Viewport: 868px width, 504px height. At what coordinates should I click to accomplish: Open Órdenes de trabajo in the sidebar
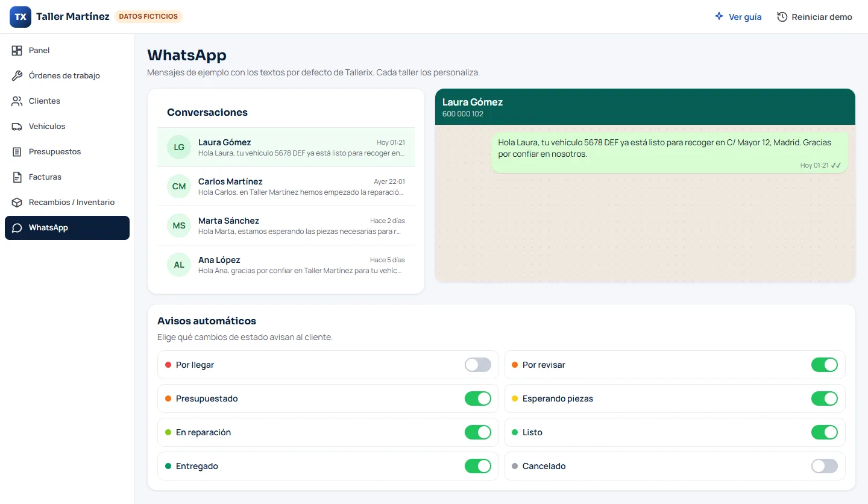(67, 76)
